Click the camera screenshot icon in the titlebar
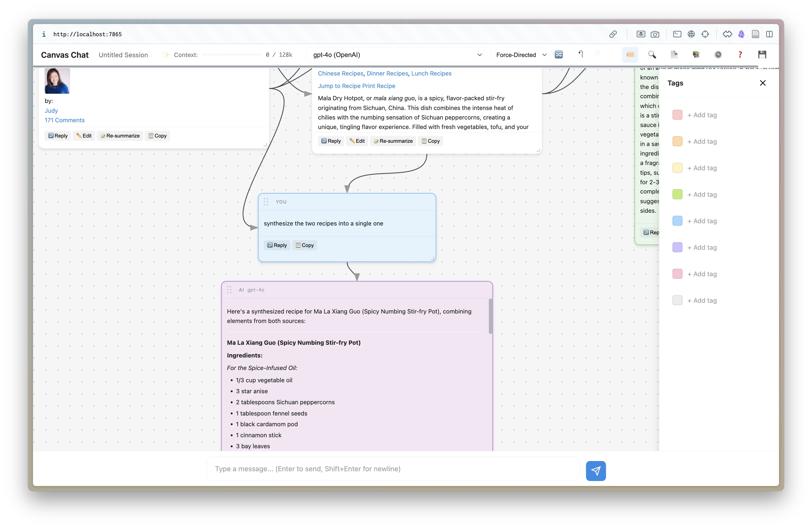This screenshot has height=528, width=812. click(655, 34)
